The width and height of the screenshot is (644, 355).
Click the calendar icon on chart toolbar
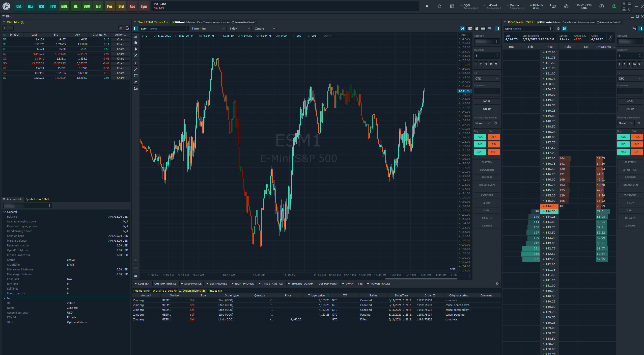(x=489, y=29)
